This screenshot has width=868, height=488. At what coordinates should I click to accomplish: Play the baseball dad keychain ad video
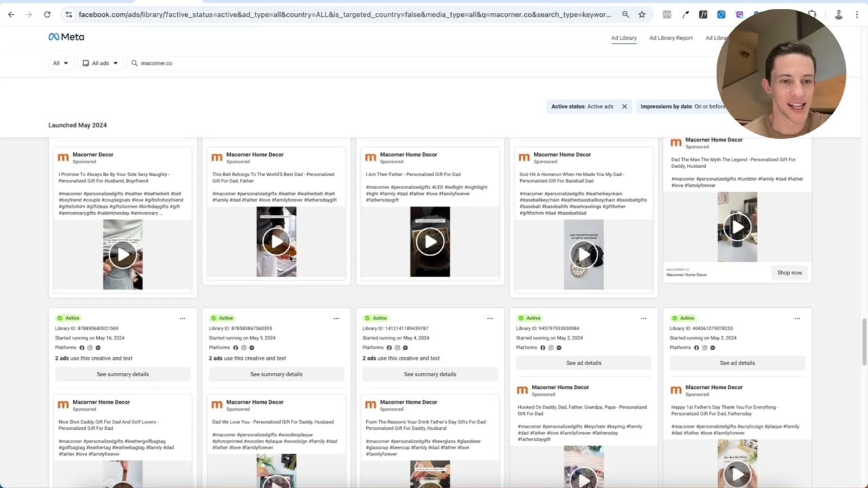coord(583,255)
